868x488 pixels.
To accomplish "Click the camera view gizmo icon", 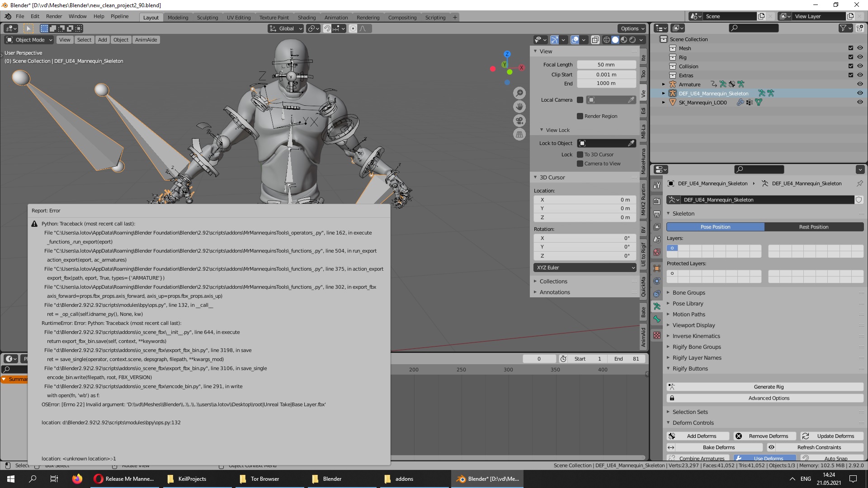I will pos(519,121).
